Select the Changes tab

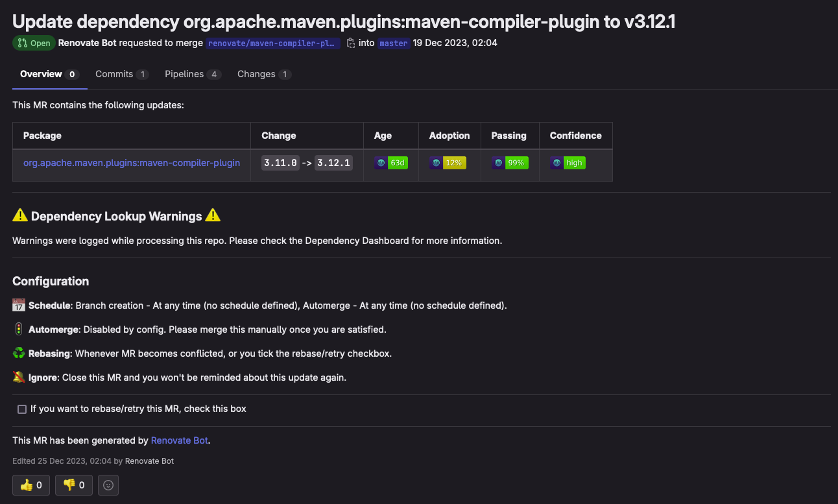point(264,75)
